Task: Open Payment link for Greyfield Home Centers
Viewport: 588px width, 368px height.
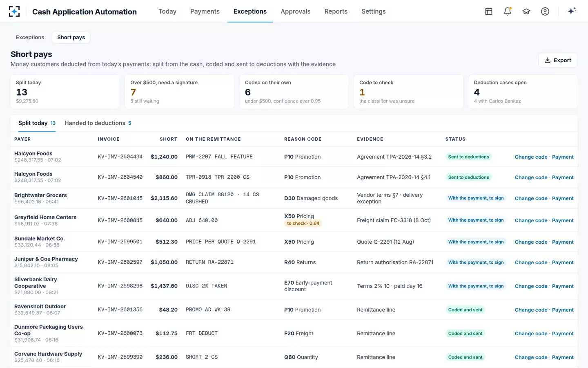Action: click(563, 220)
